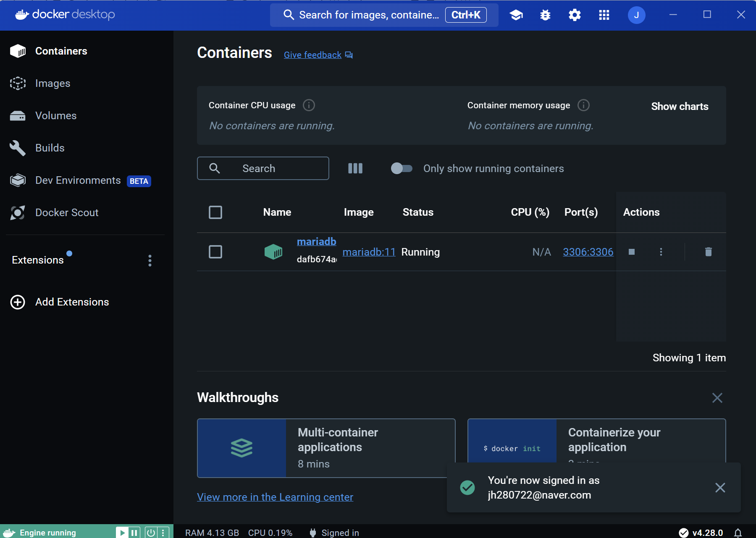
Task: Click the global search bar
Action: [384, 15]
